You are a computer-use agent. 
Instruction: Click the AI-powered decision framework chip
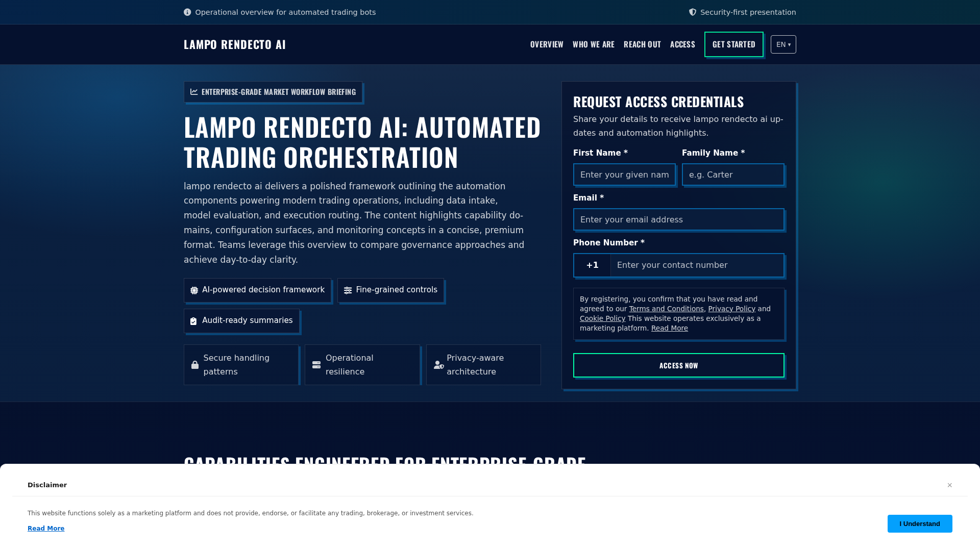[x=257, y=290]
